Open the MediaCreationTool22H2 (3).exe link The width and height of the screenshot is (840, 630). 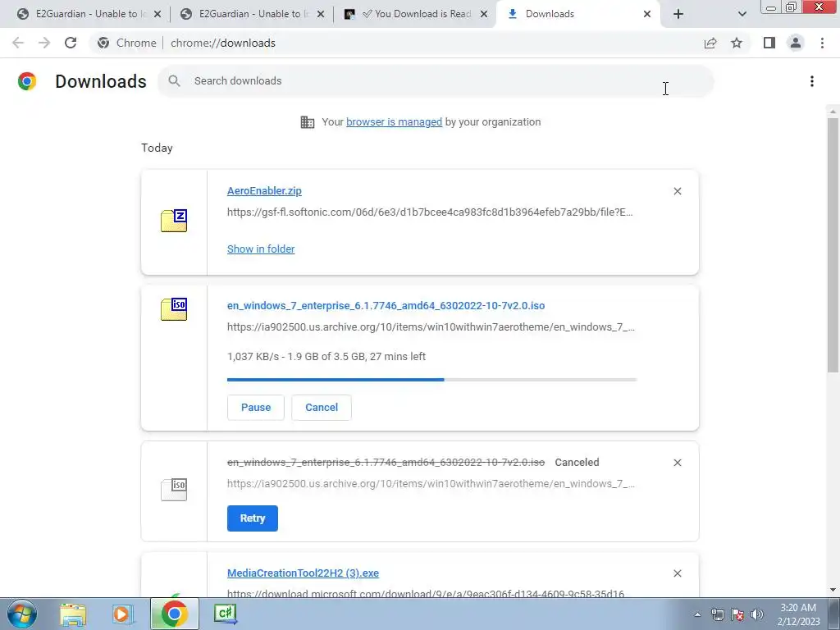(x=303, y=573)
